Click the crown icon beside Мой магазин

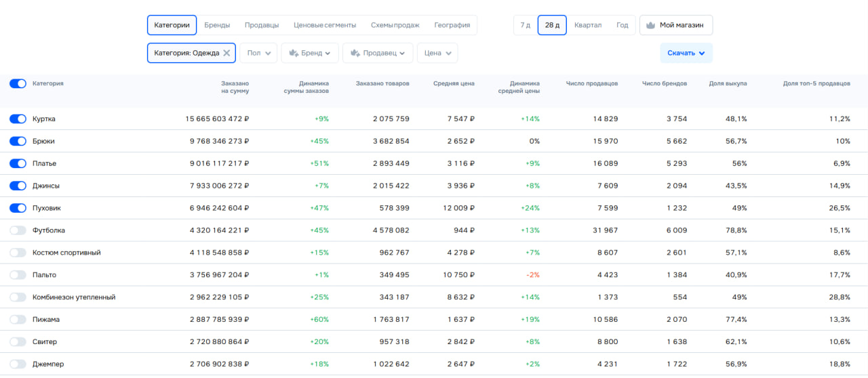[651, 25]
